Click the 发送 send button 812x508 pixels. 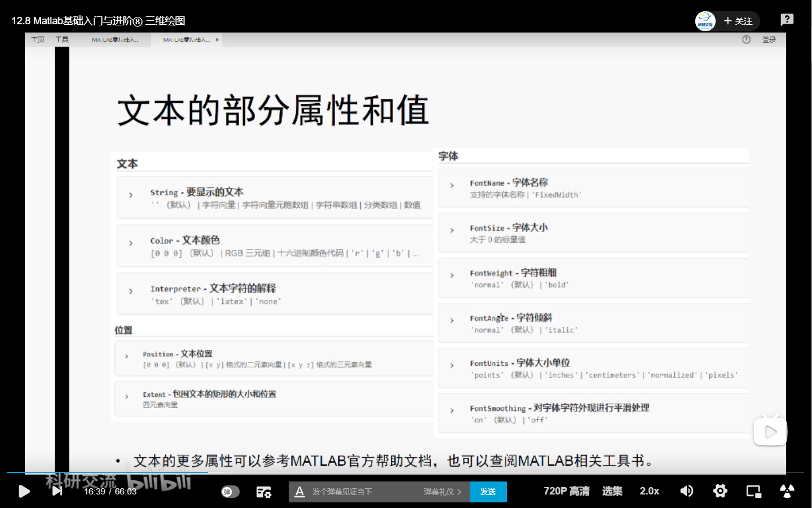pos(488,492)
